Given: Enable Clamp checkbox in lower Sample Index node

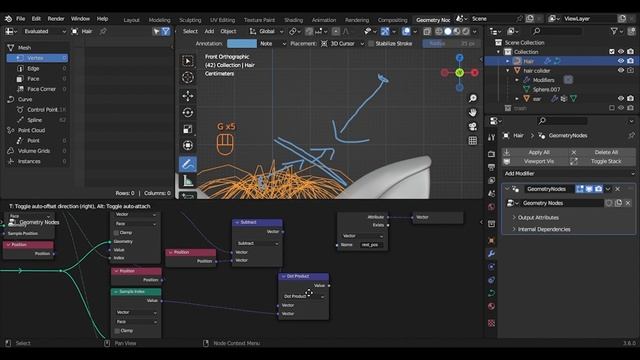Looking at the screenshot, I should click(117, 331).
